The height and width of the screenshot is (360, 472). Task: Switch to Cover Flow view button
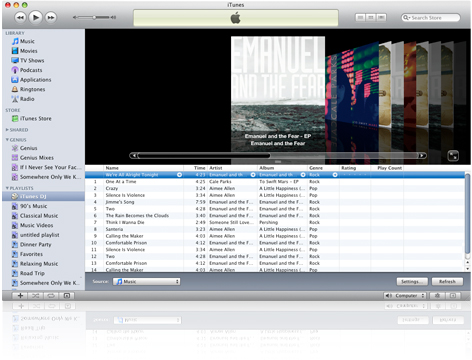381,17
